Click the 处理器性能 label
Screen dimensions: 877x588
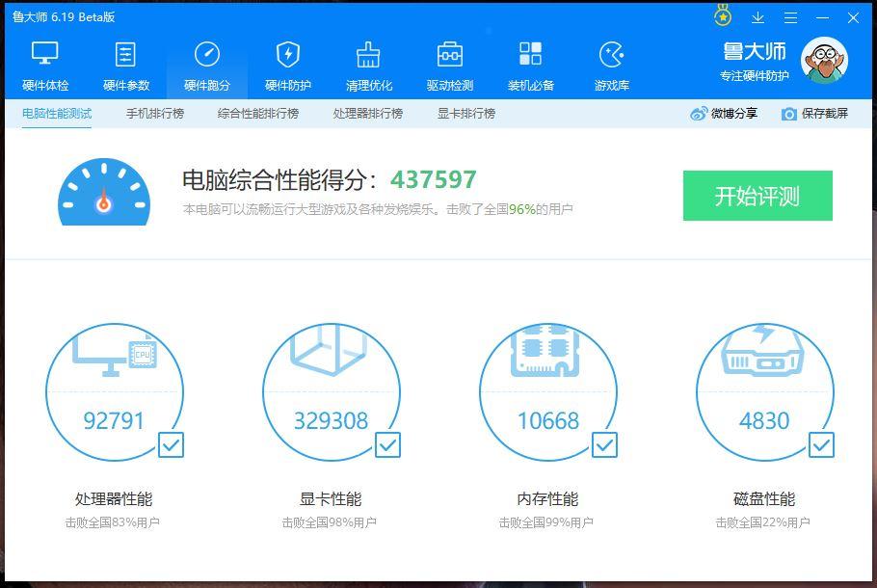coord(114,498)
